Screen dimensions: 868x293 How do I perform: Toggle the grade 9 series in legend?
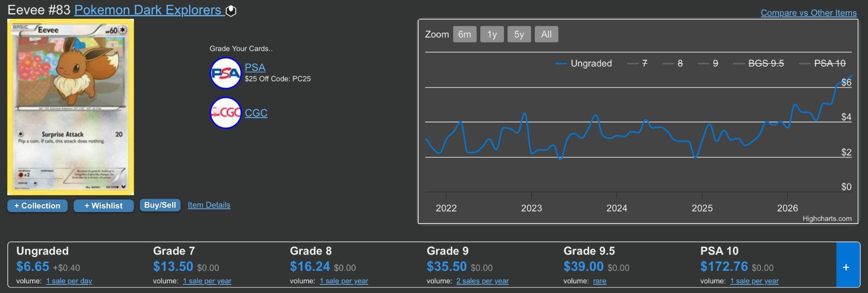click(708, 64)
